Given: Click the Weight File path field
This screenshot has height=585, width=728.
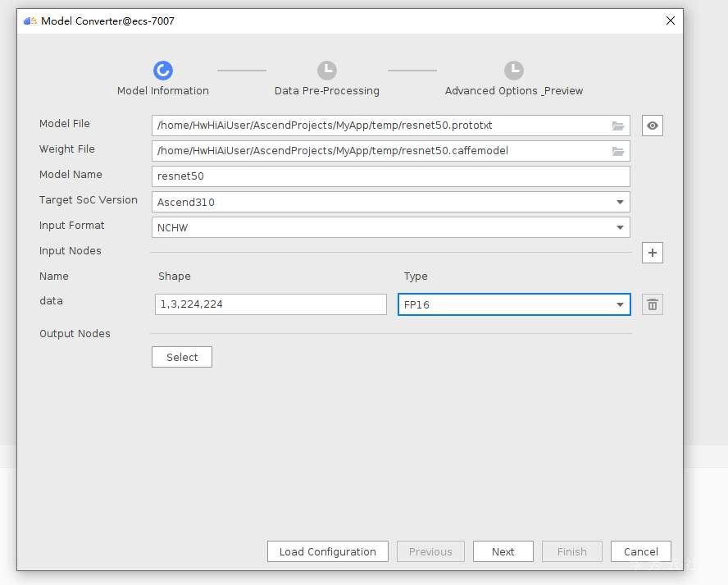Looking at the screenshot, I should click(x=377, y=151).
